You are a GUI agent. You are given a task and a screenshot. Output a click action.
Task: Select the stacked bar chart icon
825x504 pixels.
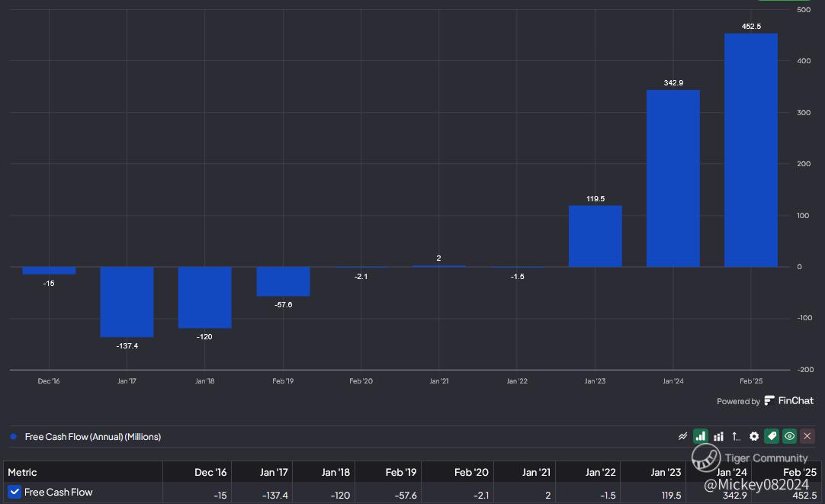point(718,436)
